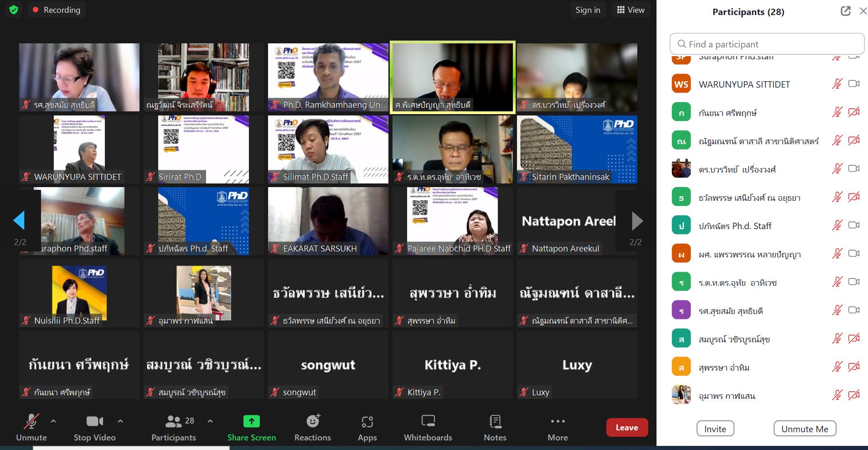Image resolution: width=868 pixels, height=450 pixels.
Task: Select ผศ. แพรวพรรณ หลายปัญญา in participants list
Action: click(767, 254)
